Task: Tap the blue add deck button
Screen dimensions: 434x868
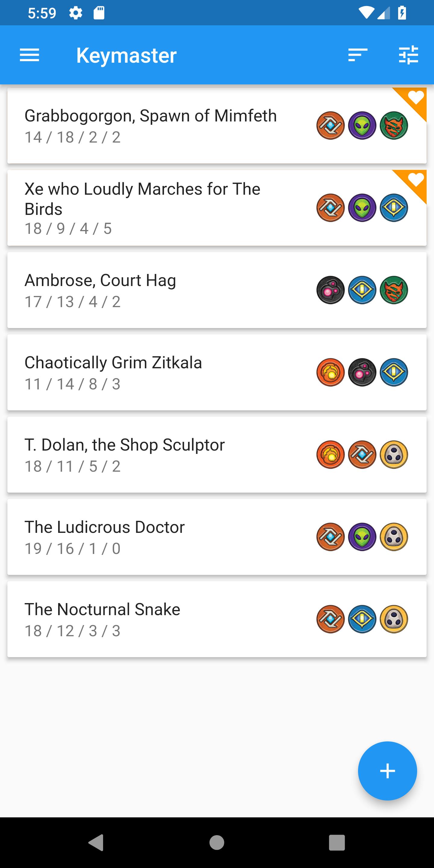Action: 387,771
